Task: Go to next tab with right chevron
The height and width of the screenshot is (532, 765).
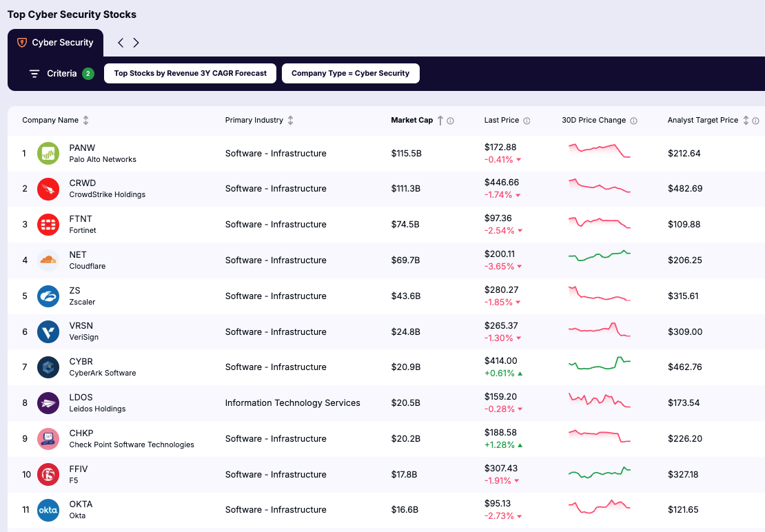Action: (x=136, y=43)
